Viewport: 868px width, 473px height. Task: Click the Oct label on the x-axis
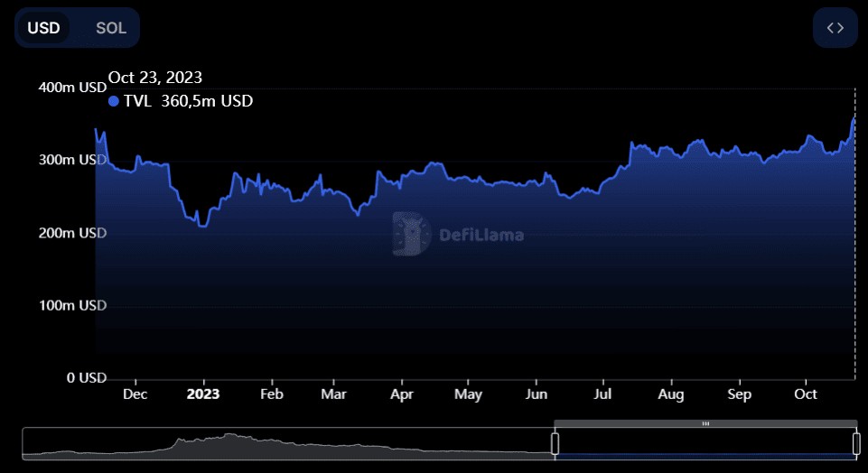[805, 394]
